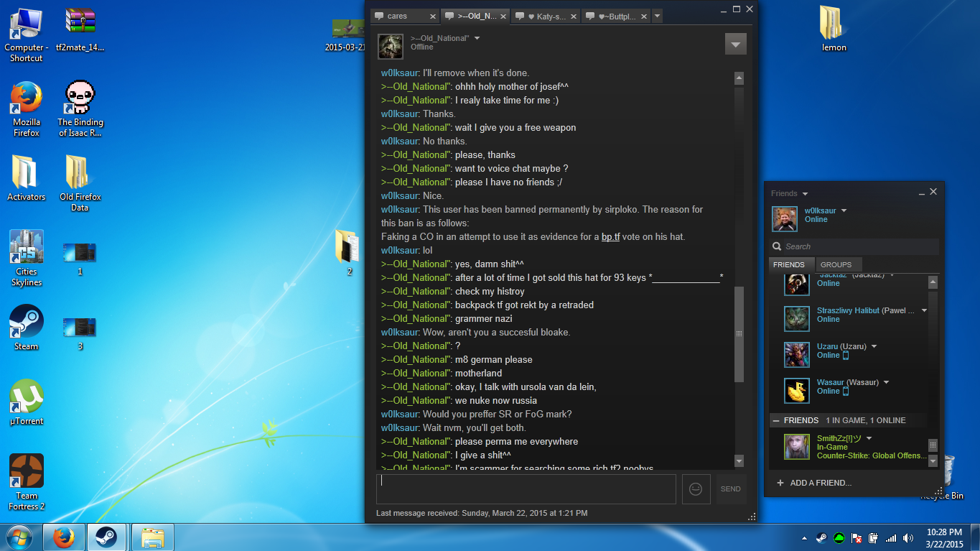Open the bp.tf link in chat
Image resolution: width=980 pixels, height=551 pixels.
pos(610,237)
